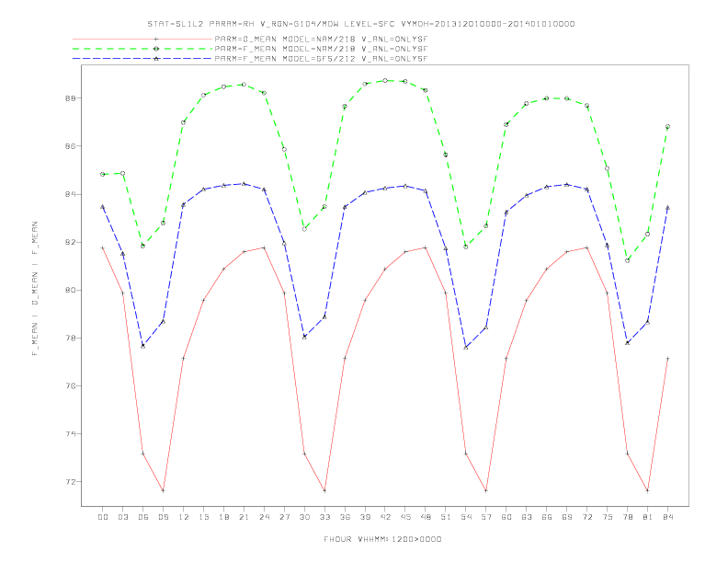
Task: Click x-axis tick label 27
Action: point(284,517)
